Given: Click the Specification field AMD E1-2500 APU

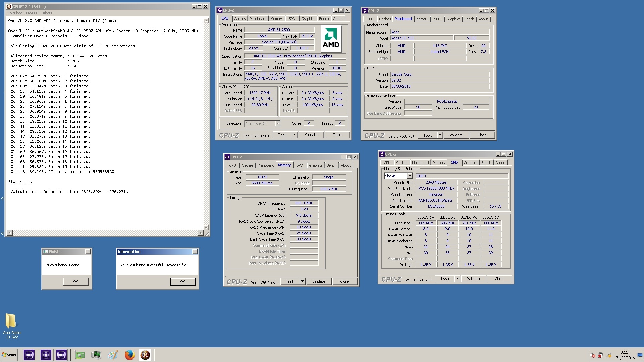Looking at the screenshot, I should 295,56.
